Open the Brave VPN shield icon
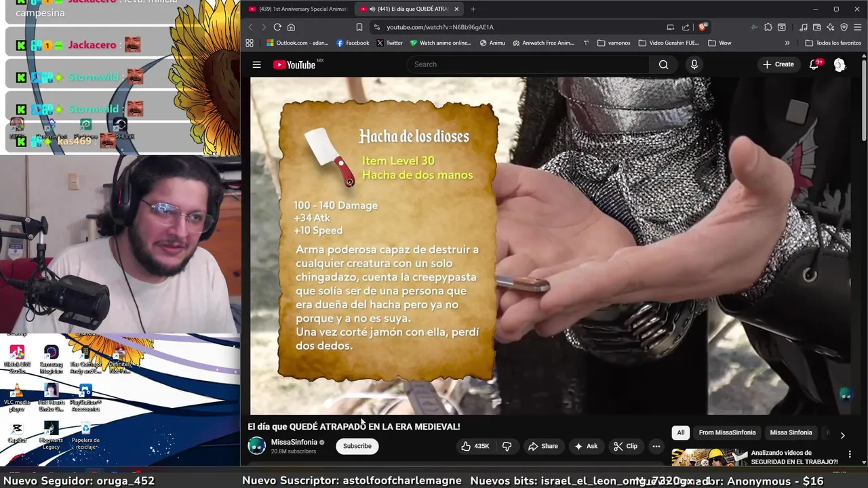This screenshot has width=868, height=488. (844, 27)
